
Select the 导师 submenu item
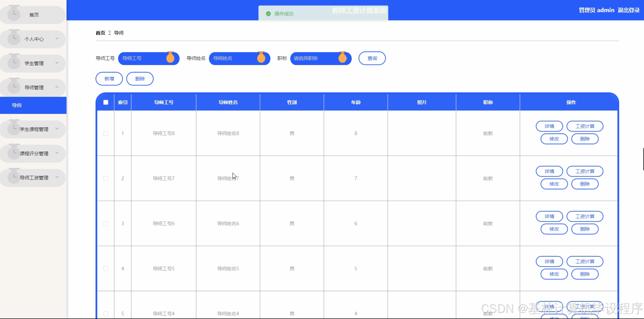click(17, 105)
